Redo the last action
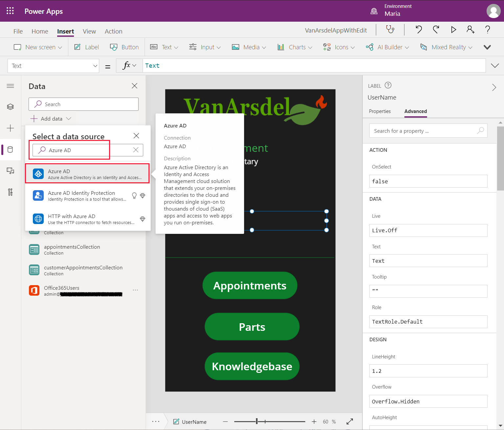The image size is (504, 430). pyautogui.click(x=436, y=30)
